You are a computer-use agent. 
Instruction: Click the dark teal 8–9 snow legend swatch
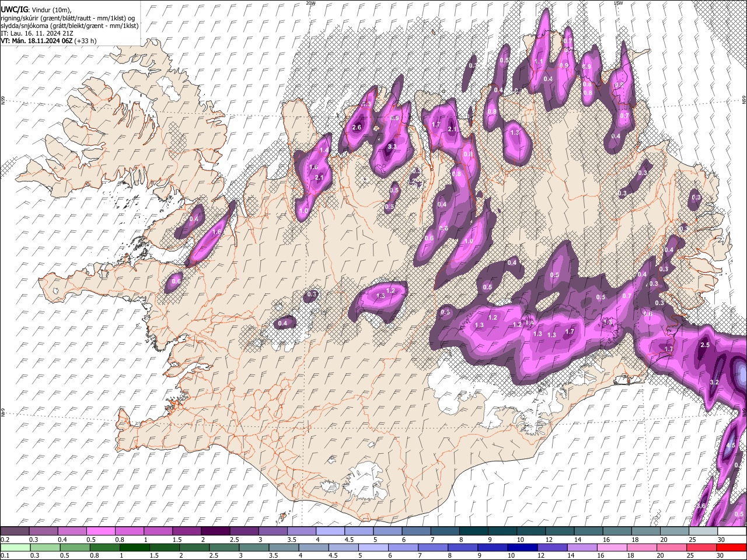pyautogui.click(x=473, y=531)
